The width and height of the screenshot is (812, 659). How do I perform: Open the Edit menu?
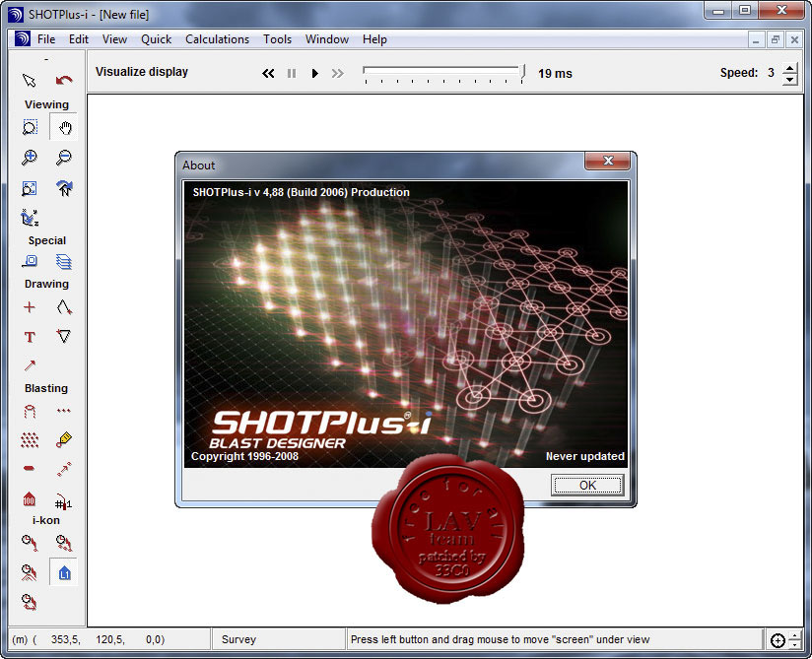point(79,39)
